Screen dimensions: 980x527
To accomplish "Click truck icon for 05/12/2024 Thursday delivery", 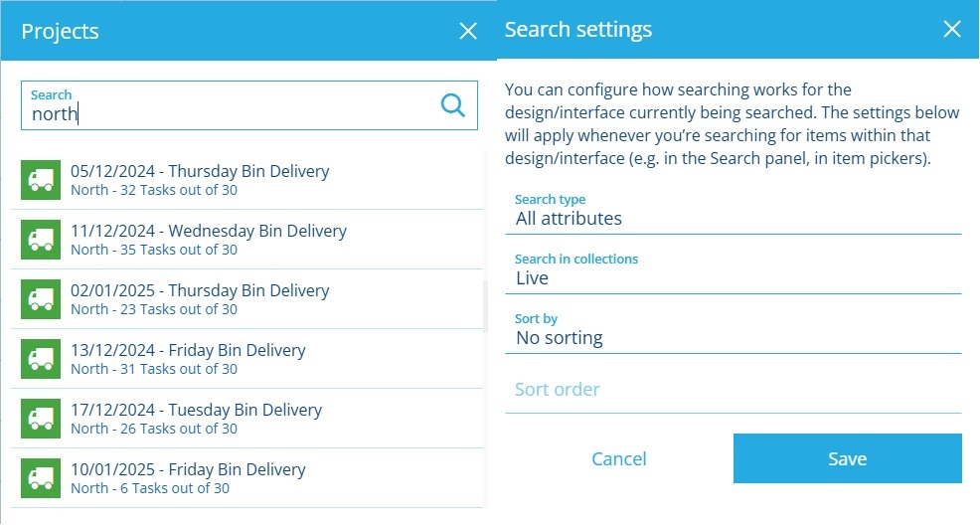I will coord(41,180).
